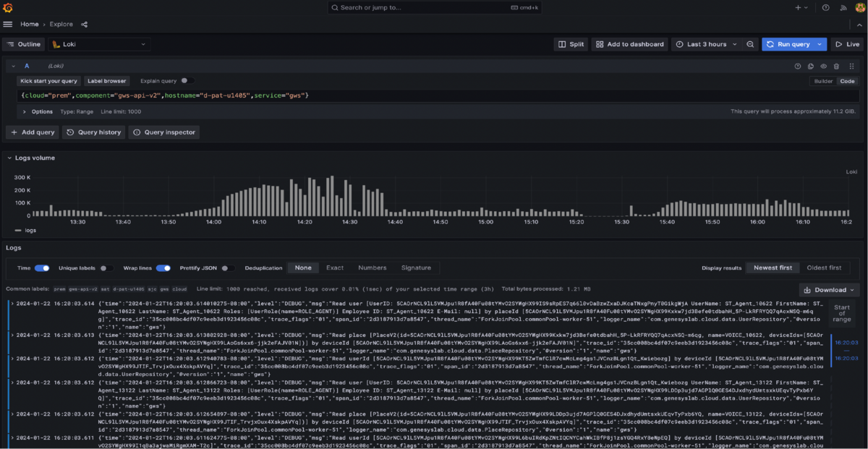Click the Label browser button
Screen dimensions: 868x449
pos(107,81)
